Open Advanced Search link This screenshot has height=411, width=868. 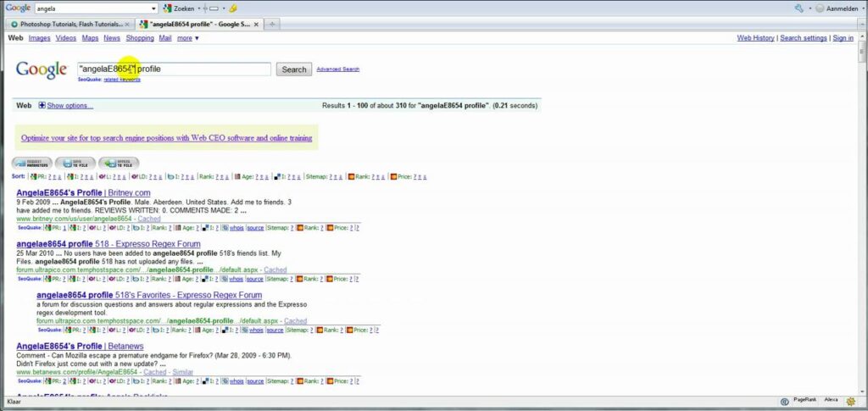337,69
